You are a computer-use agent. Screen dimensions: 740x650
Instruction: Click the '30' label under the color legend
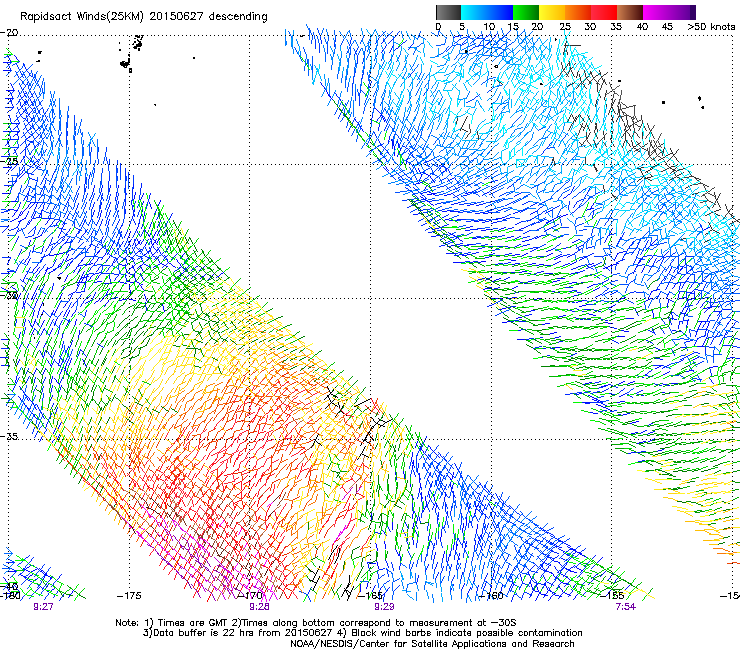[590, 27]
